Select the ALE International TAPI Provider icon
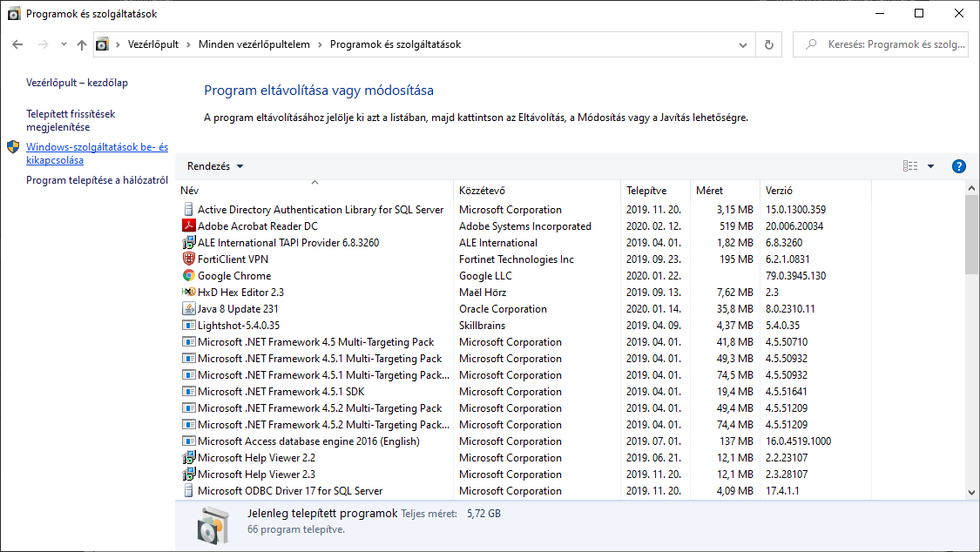The height and width of the screenshot is (552, 980). pyautogui.click(x=188, y=242)
